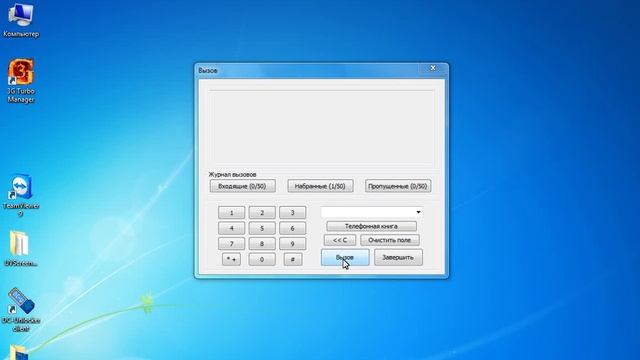This screenshot has height=360, width=640.
Task: Click keypad digit 7
Action: click(x=231, y=244)
